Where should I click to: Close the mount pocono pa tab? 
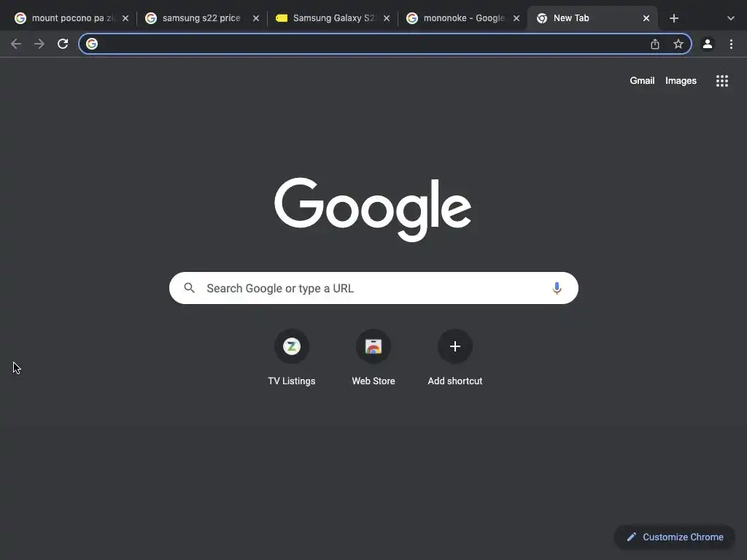125,18
